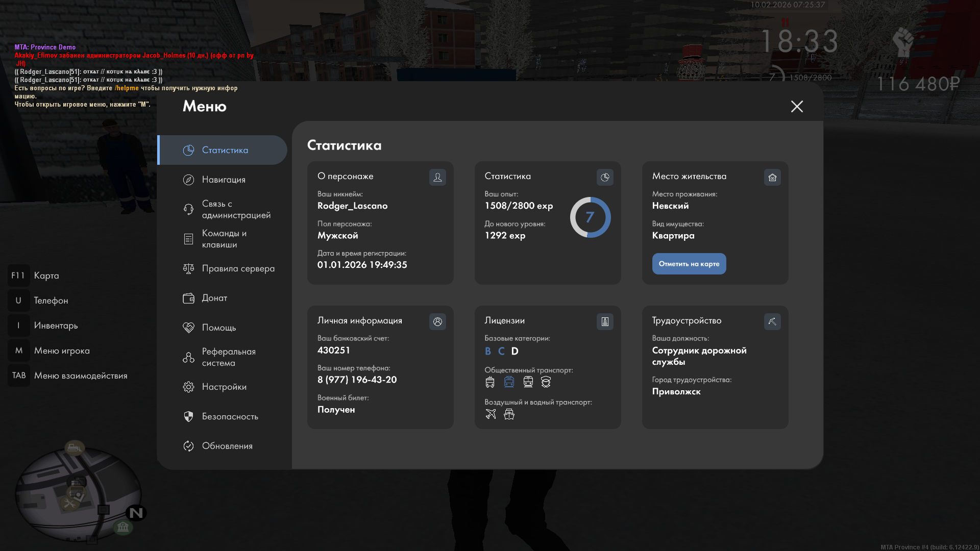This screenshot has height=551, width=980.
Task: Click the user circle icon in Личная информация
Action: coord(437,321)
